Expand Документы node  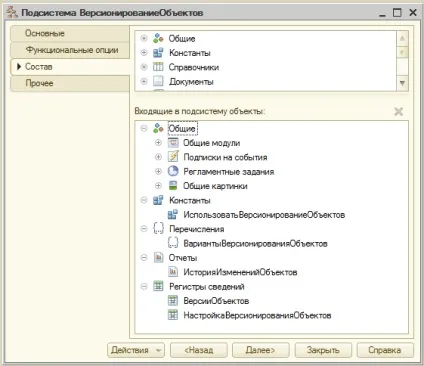[x=144, y=81]
